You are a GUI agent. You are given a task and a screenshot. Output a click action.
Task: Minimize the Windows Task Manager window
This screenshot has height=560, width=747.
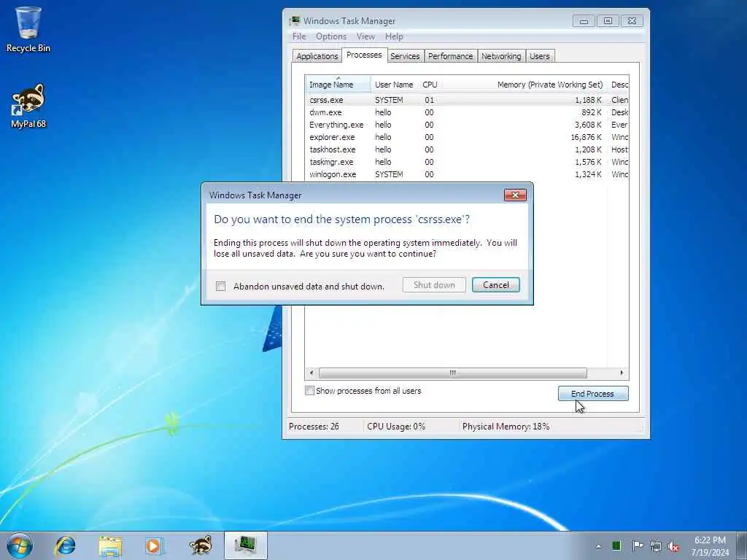click(584, 21)
